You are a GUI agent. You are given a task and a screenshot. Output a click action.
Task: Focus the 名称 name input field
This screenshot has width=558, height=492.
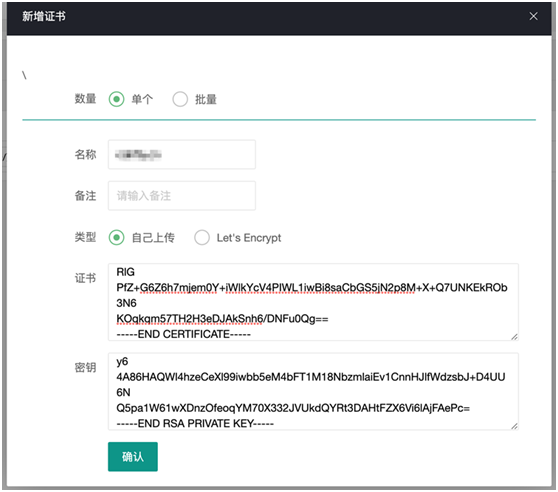click(x=182, y=154)
